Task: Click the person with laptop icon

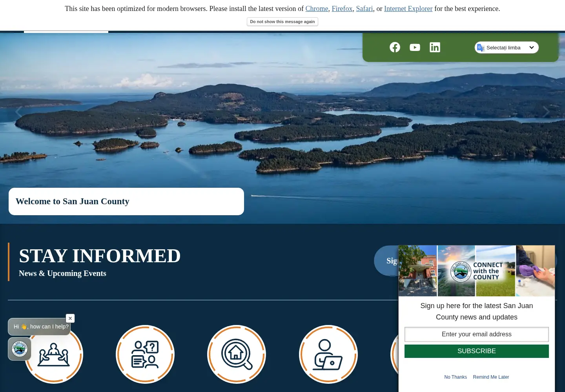Action: coord(328,354)
